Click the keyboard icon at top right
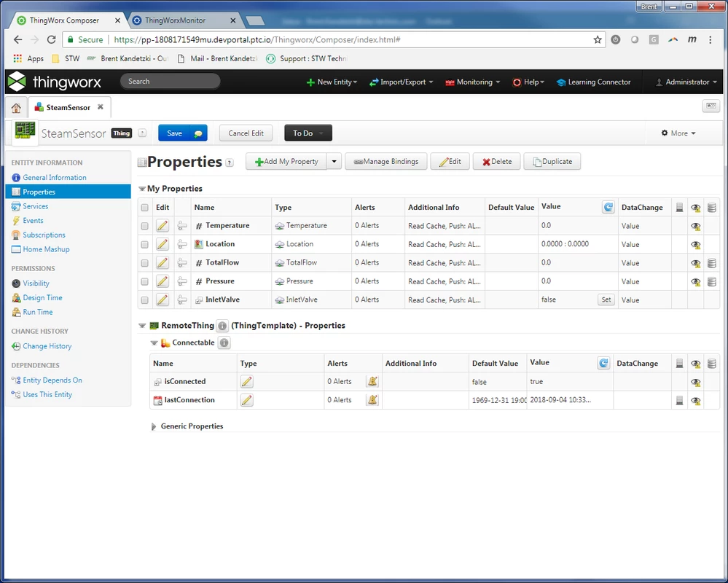This screenshot has width=728, height=583. (711, 106)
